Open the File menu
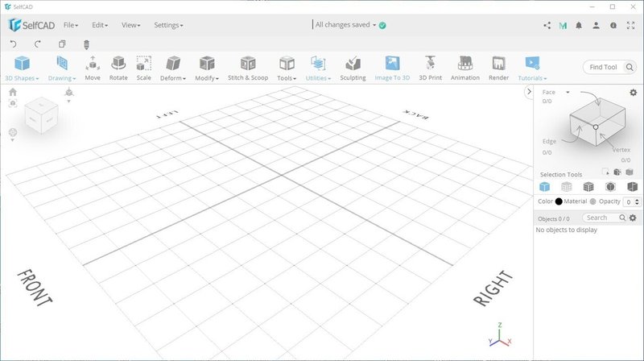Image resolution: width=644 pixels, height=361 pixels. pyautogui.click(x=71, y=25)
